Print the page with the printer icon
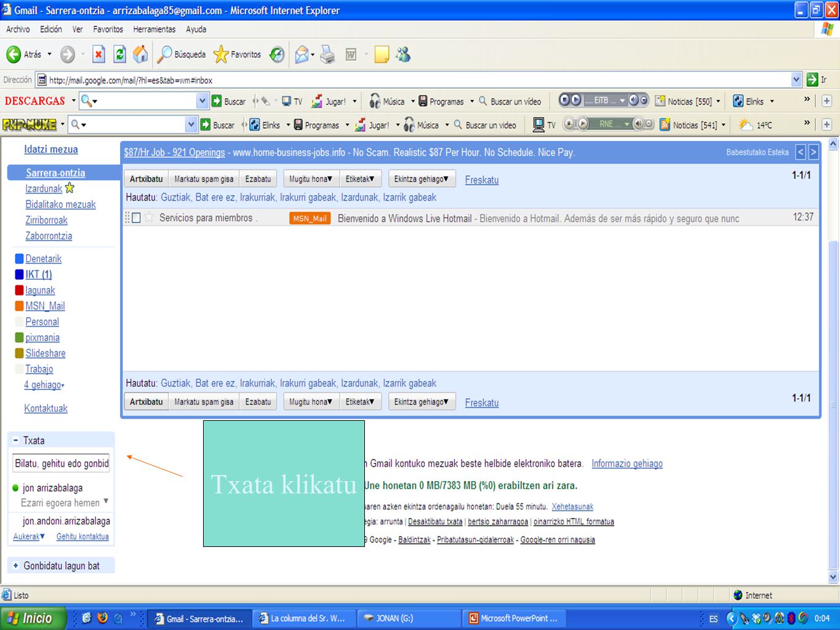The height and width of the screenshot is (630, 840). point(328,55)
